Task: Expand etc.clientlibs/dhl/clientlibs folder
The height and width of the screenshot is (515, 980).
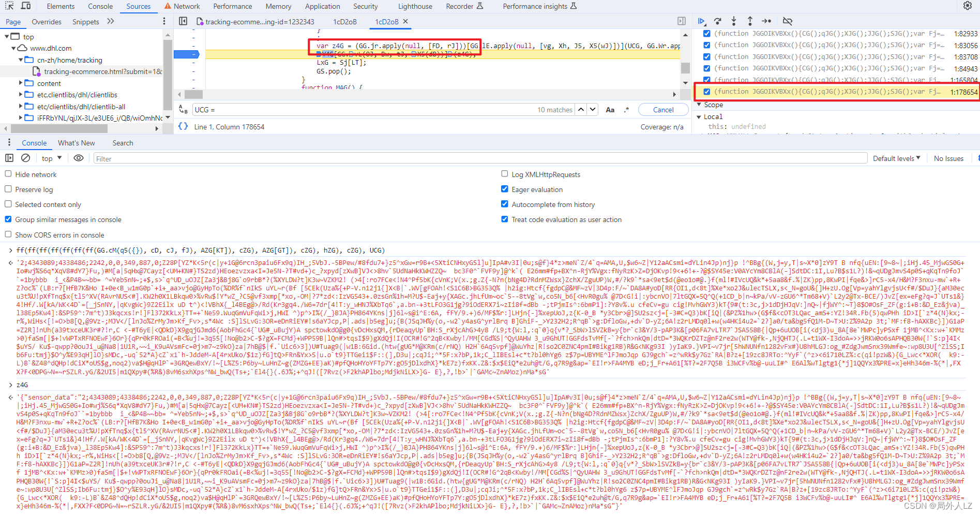Action: coord(21,95)
